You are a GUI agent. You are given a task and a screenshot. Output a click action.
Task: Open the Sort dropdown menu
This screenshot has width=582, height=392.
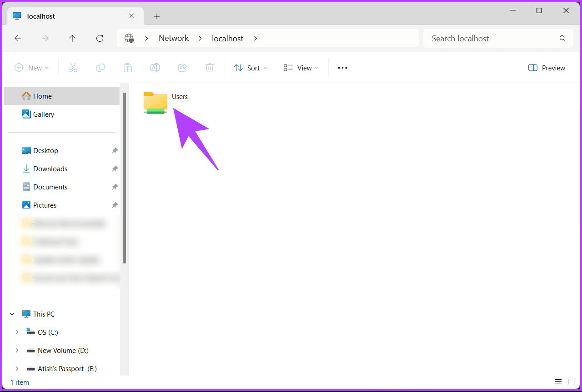(250, 68)
